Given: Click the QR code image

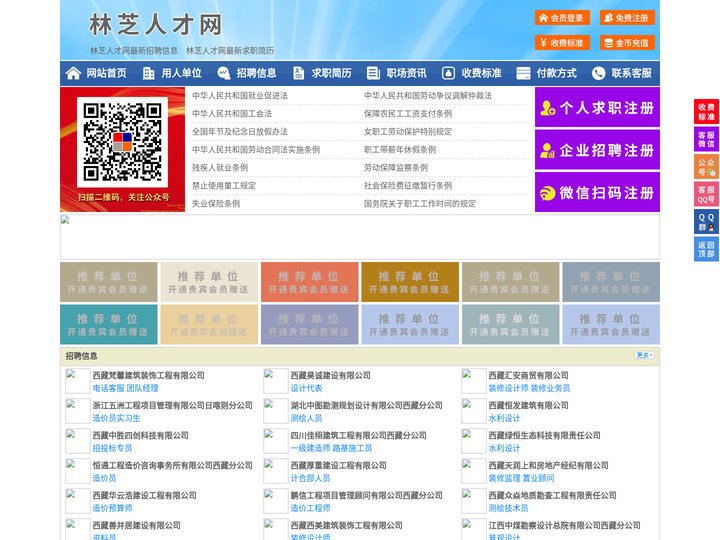Looking at the screenshot, I should click(122, 142).
